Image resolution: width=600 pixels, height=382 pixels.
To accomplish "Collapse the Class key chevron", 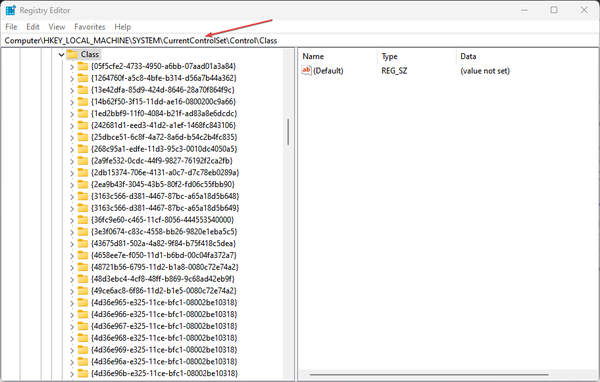I will [x=61, y=55].
